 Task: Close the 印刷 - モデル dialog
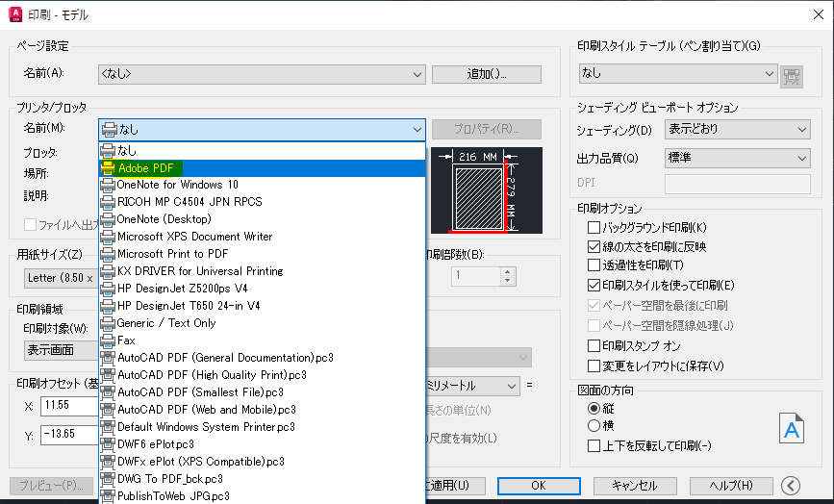819,14
